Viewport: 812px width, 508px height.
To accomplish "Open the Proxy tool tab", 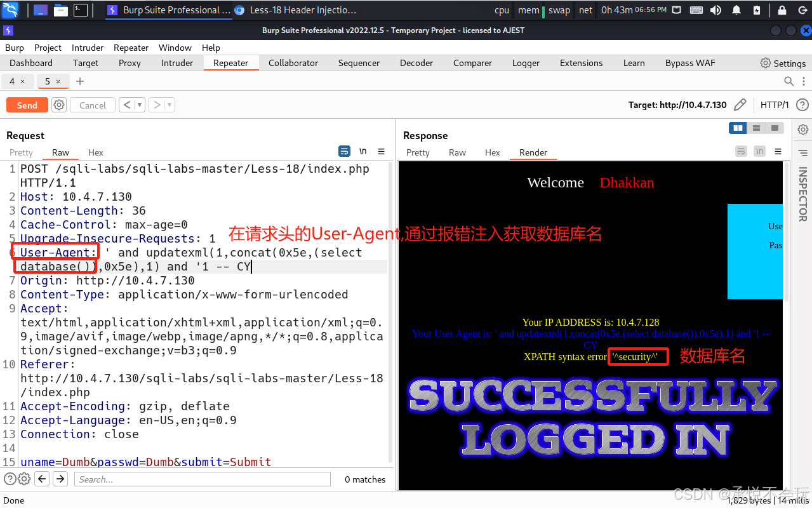I will click(130, 63).
